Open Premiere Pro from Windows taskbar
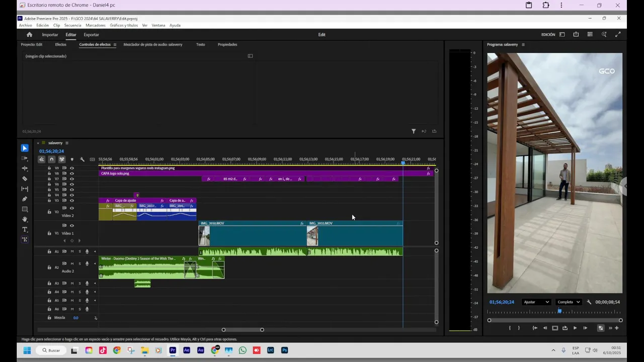644x362 pixels. coord(173,350)
